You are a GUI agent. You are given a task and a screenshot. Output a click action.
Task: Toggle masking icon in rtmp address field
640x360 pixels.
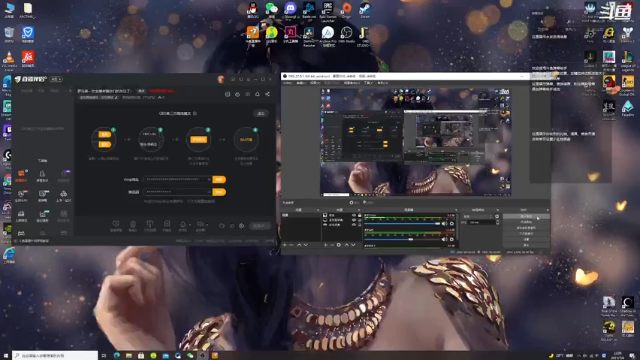tap(209, 179)
